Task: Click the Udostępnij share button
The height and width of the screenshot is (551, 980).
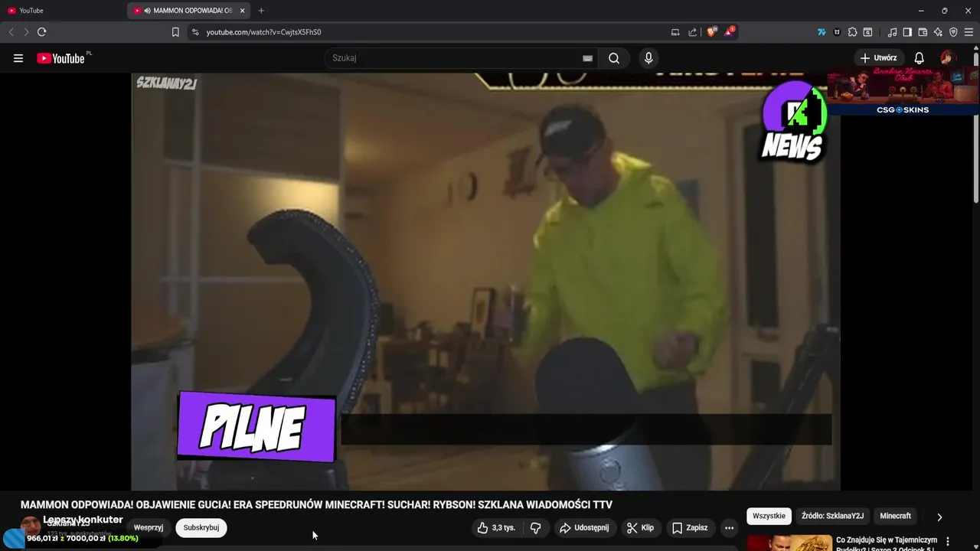Action: (x=584, y=528)
